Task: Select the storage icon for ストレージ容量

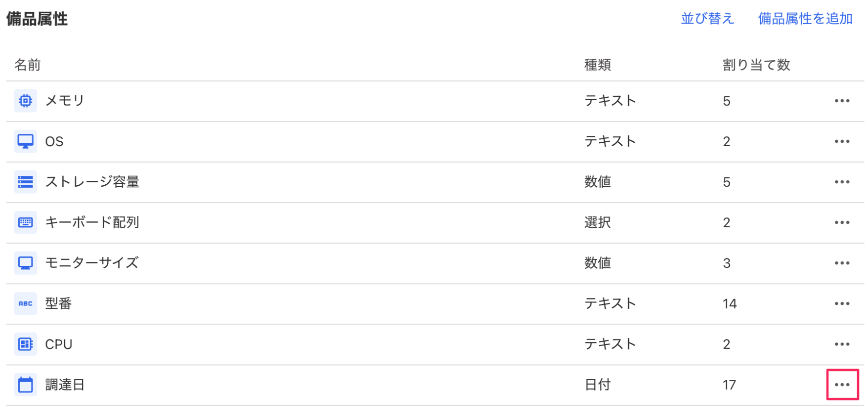Action: (x=25, y=182)
